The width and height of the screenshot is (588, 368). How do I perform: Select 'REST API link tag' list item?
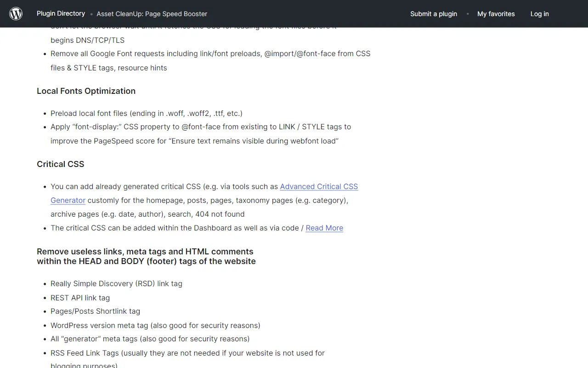click(x=80, y=298)
